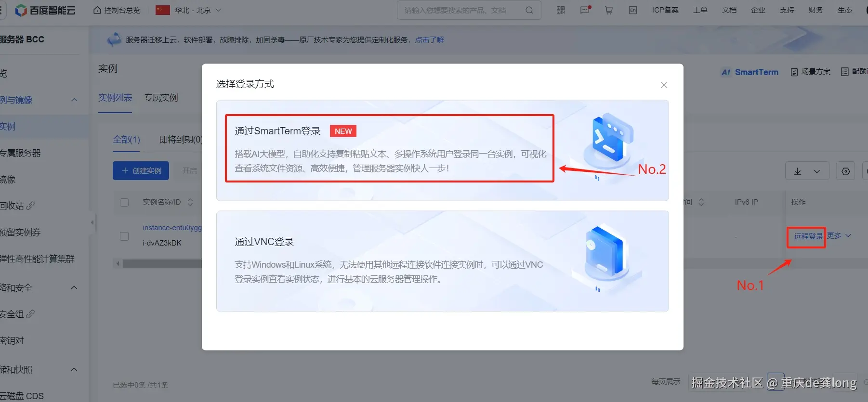Click the 开启 start button
This screenshot has height=402, width=868.
tap(190, 170)
